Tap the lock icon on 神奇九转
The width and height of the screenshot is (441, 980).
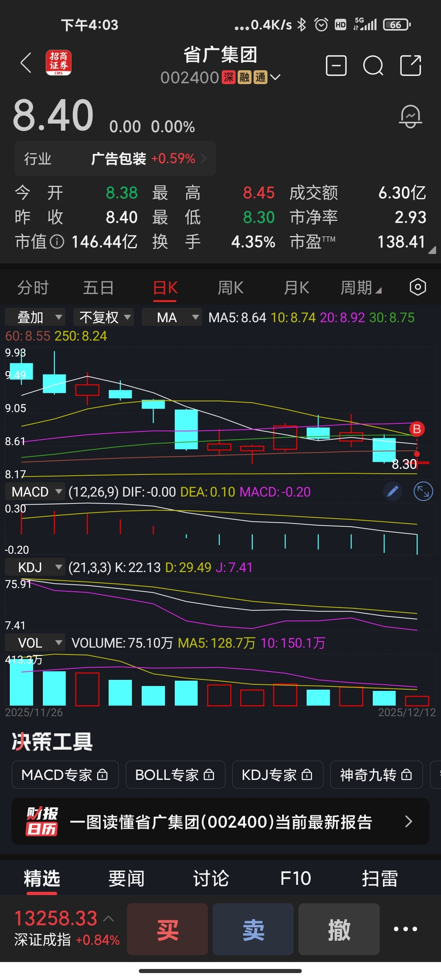406,775
